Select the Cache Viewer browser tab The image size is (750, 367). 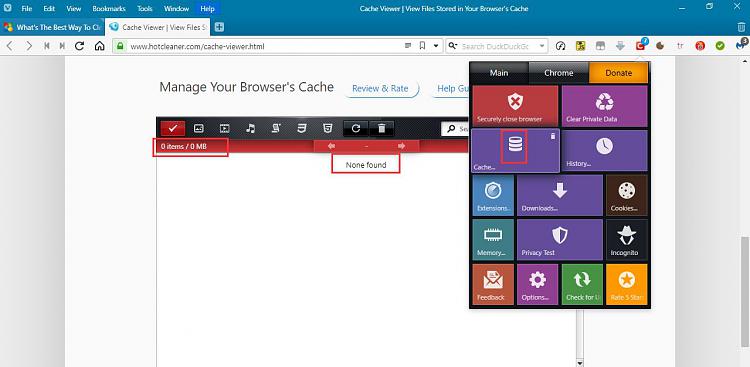pyautogui.click(x=158, y=27)
